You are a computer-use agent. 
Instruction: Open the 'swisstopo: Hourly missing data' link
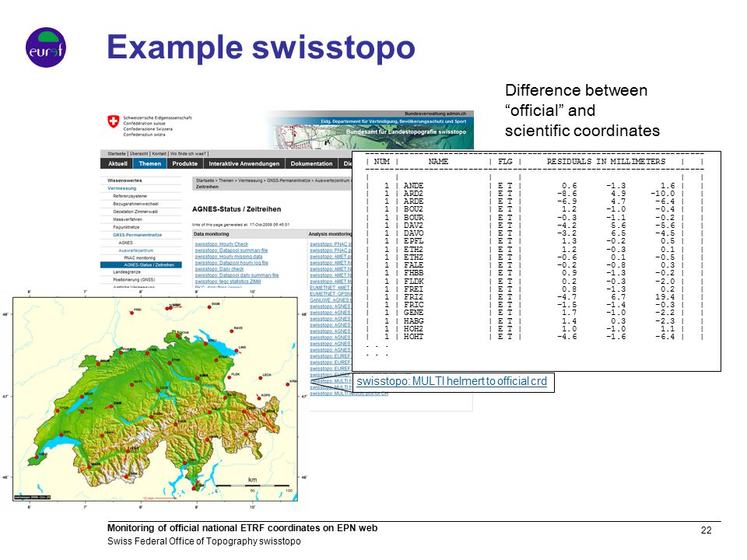[228, 256]
